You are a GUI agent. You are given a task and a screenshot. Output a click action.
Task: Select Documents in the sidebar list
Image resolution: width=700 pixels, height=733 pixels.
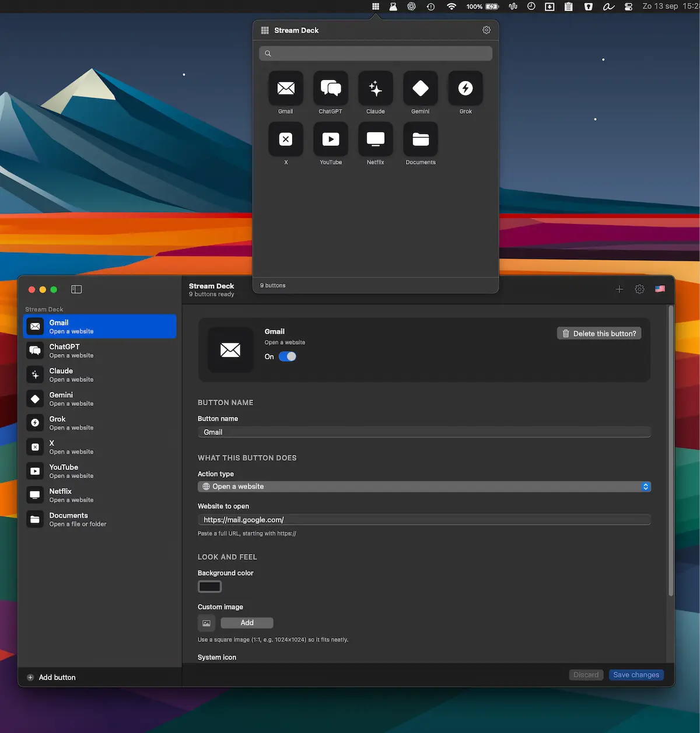click(100, 519)
